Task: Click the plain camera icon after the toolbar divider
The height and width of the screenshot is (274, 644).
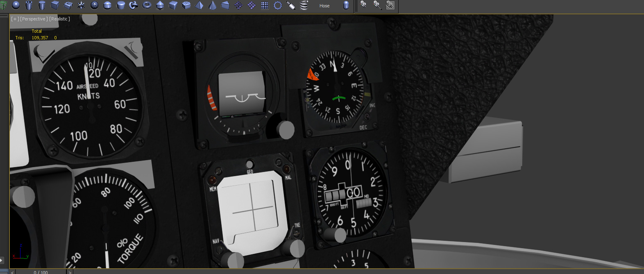Action: coord(363,5)
